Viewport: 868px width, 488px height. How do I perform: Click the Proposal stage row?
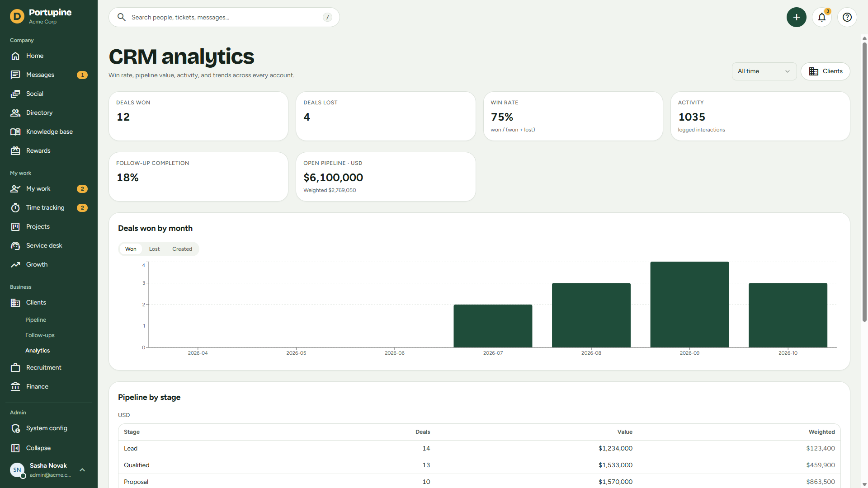coord(479,481)
